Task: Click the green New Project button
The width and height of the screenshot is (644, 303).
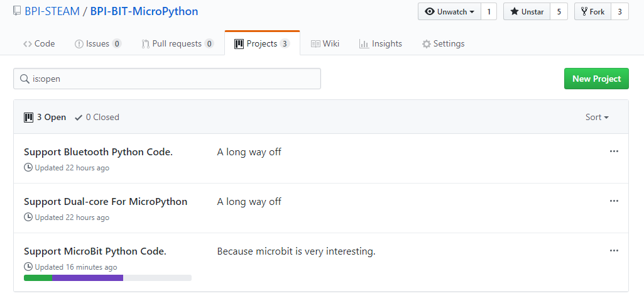Action: click(596, 79)
